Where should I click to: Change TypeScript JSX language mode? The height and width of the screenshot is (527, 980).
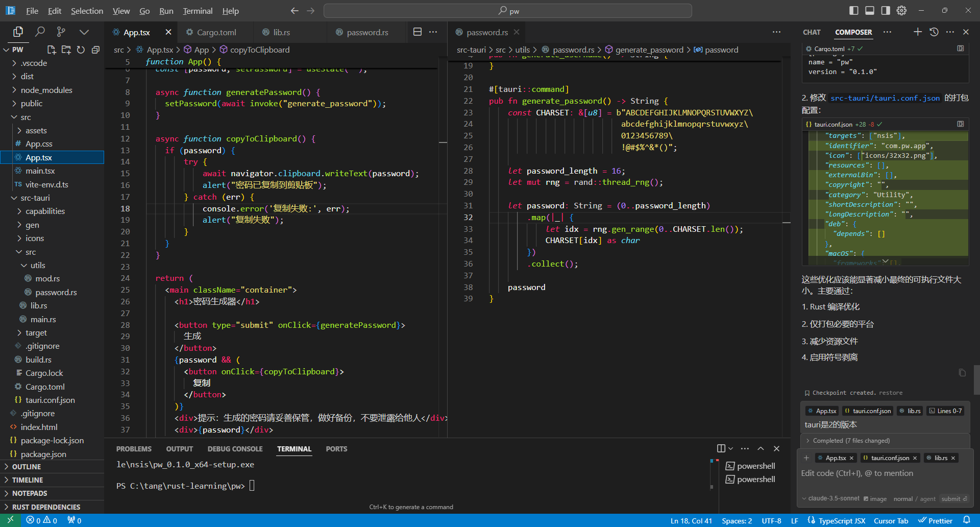(842, 521)
